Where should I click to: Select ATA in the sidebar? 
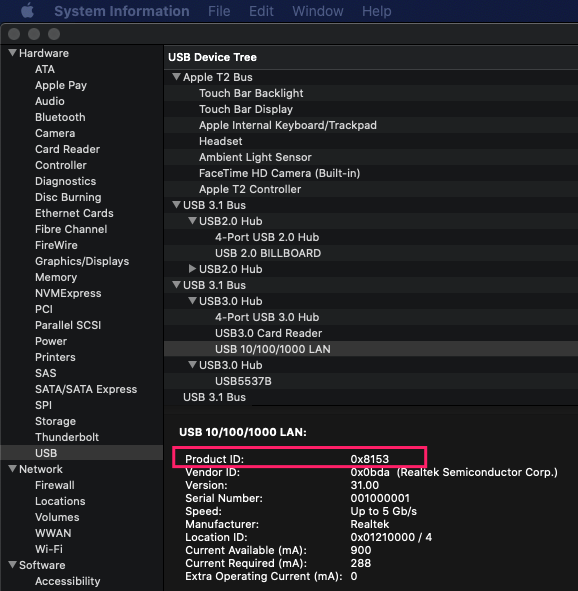tap(45, 69)
